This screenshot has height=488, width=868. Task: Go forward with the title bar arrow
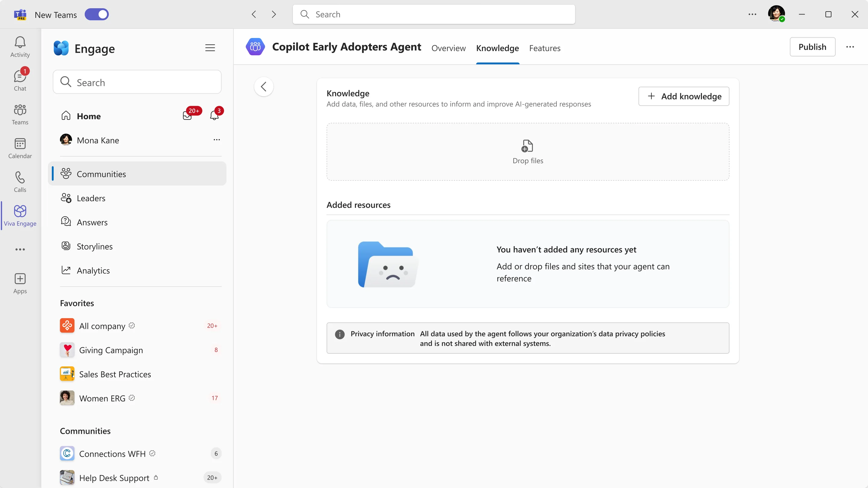click(274, 14)
